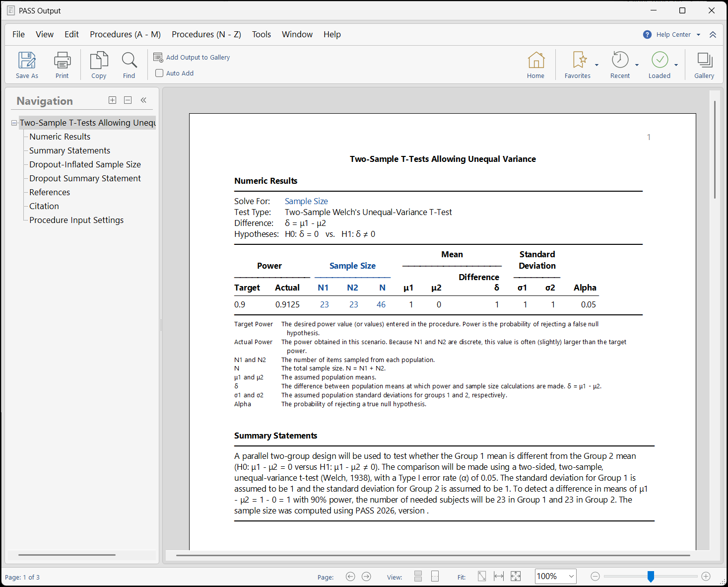
Task: Go to the next page arrow
Action: [366, 577]
